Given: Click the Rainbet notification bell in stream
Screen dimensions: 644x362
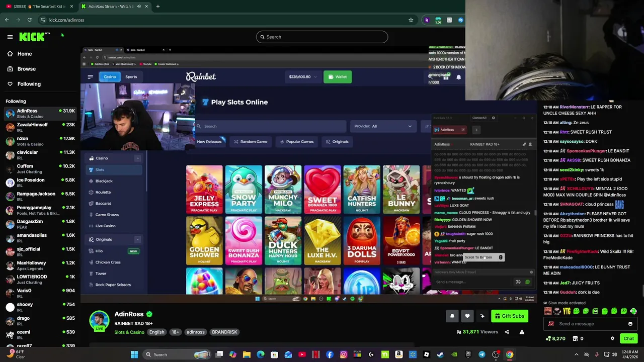Looking at the screenshot, I should [458, 77].
